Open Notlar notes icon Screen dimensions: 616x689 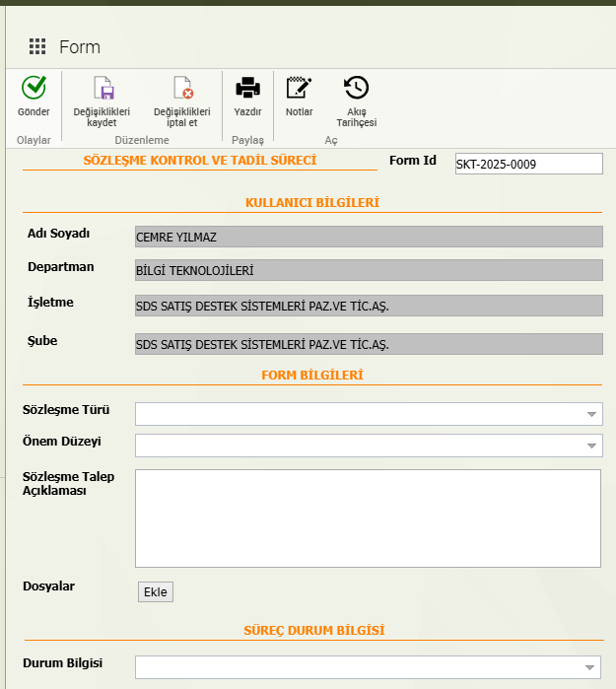(299, 89)
